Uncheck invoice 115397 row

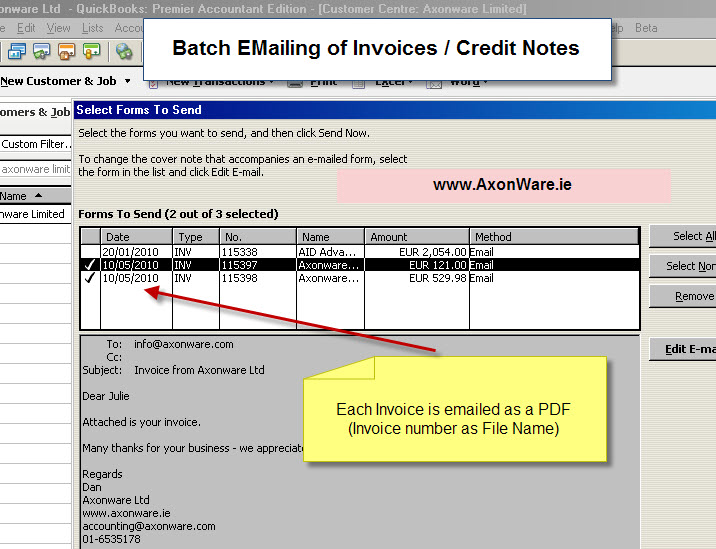pyautogui.click(x=90, y=265)
